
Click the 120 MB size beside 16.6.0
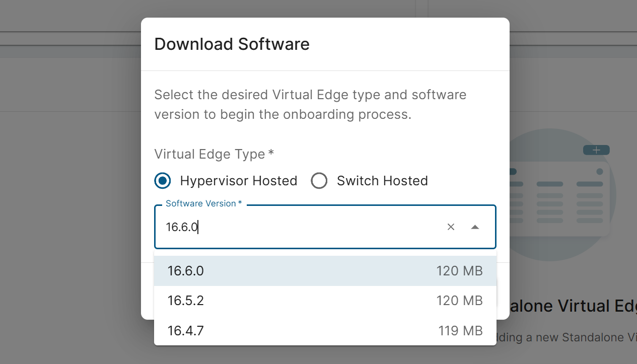pyautogui.click(x=459, y=271)
